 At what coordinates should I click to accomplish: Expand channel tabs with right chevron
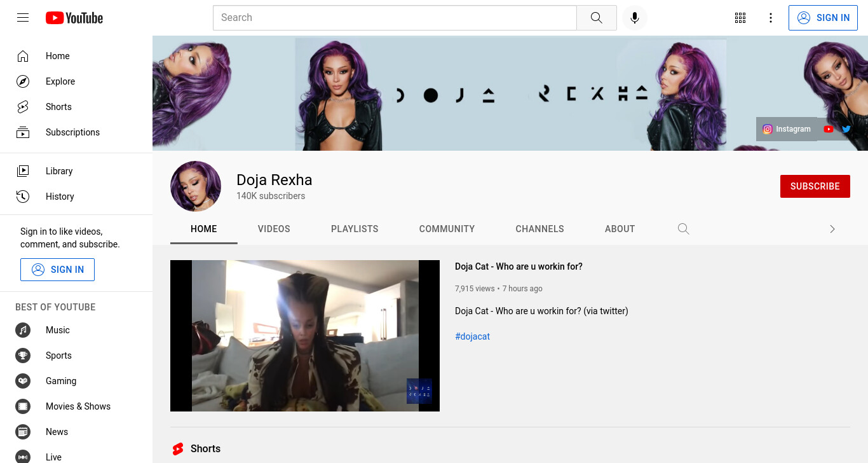832,229
